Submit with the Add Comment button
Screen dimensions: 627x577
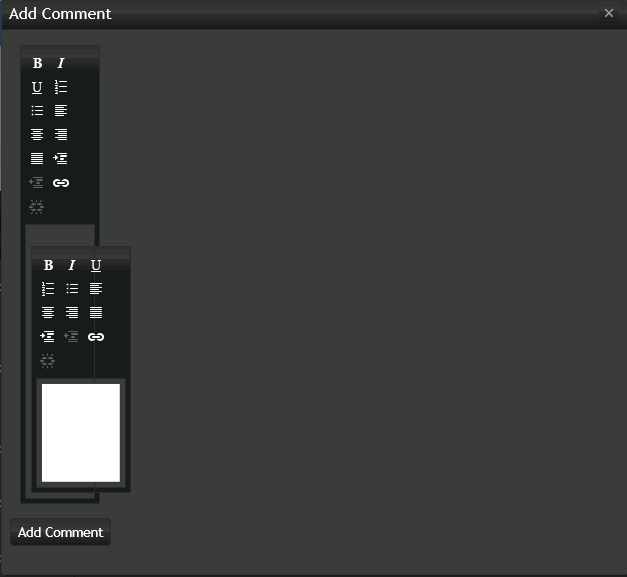point(60,532)
